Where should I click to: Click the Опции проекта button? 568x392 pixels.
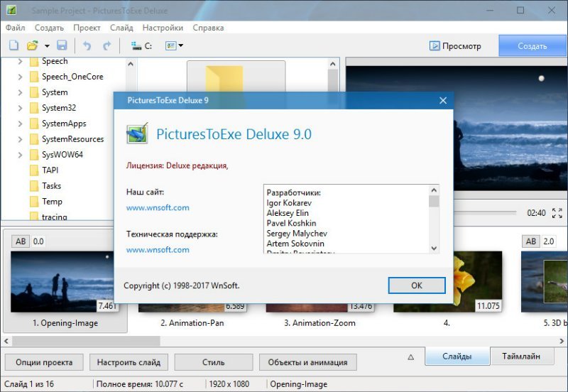44,362
